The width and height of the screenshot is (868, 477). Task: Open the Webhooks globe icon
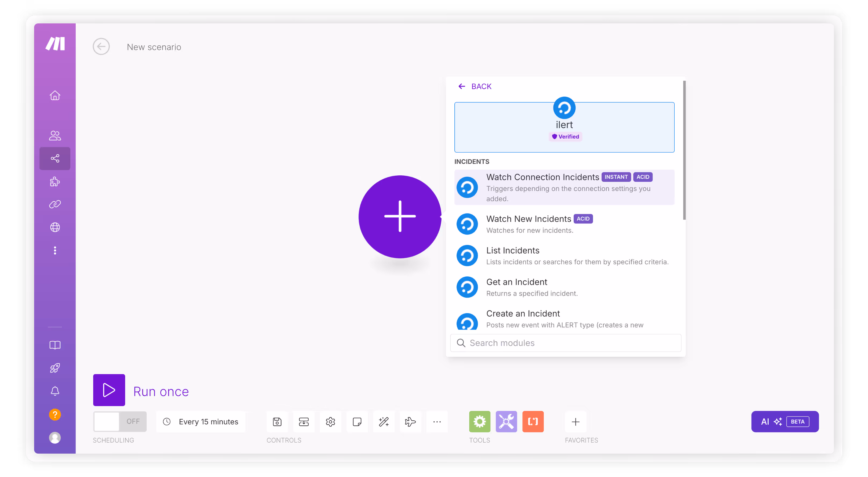(x=55, y=227)
